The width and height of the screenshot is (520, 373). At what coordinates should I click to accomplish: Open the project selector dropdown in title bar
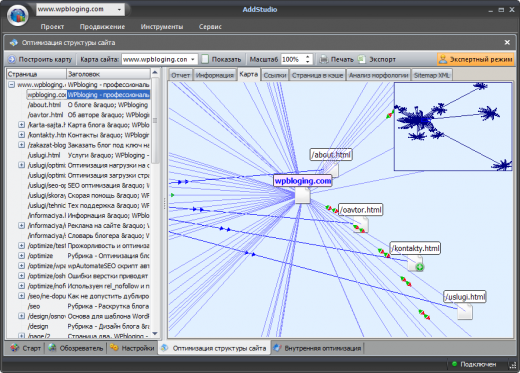tap(119, 10)
